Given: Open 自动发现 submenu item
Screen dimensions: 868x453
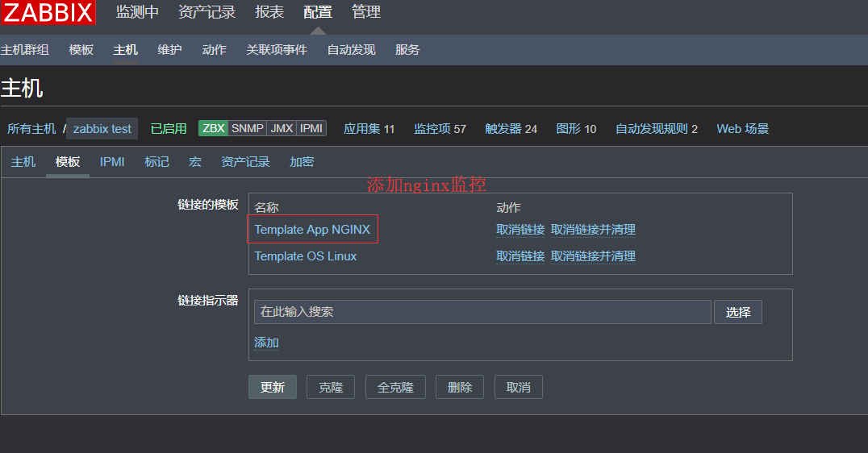Looking at the screenshot, I should [351, 50].
